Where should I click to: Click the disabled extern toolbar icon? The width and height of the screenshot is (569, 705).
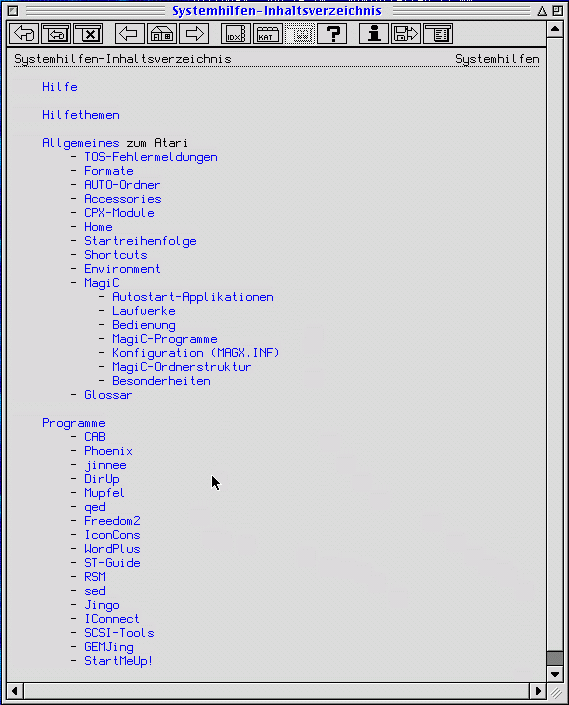pyautogui.click(x=300, y=34)
